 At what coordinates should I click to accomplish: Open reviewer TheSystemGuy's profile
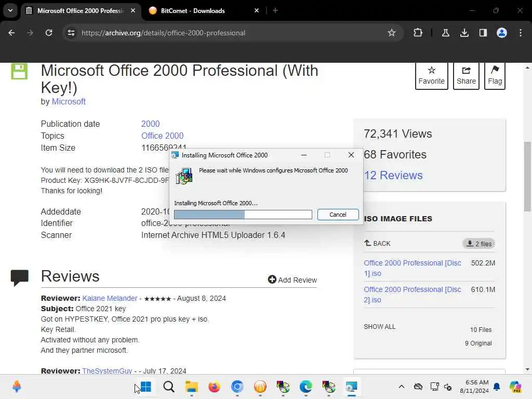[107, 371]
